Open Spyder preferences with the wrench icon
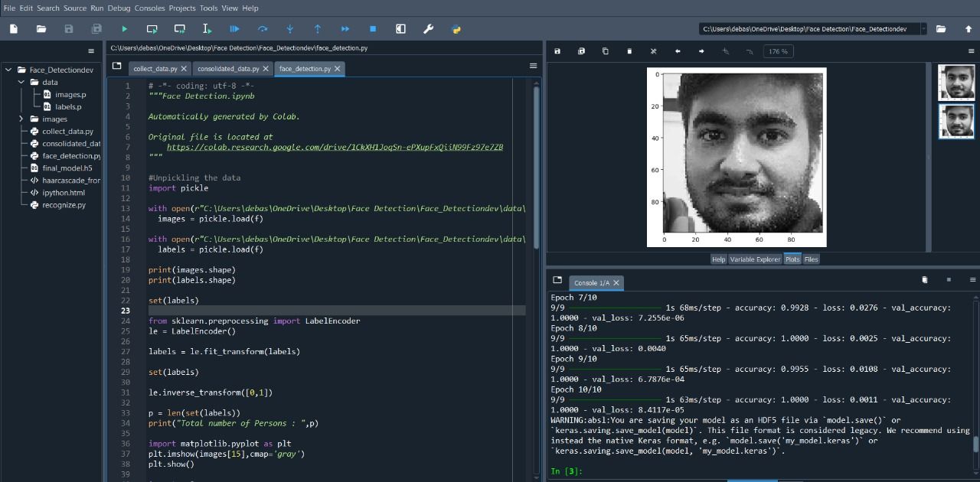The width and height of the screenshot is (980, 482). pyautogui.click(x=428, y=28)
